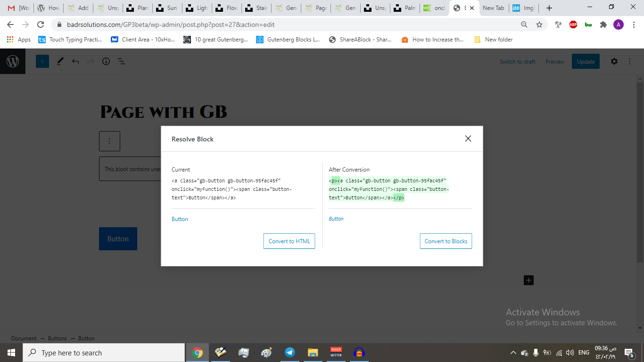This screenshot has width=644, height=362.
Task: Open Touch Typing Practice bookmark
Action: click(x=70, y=40)
